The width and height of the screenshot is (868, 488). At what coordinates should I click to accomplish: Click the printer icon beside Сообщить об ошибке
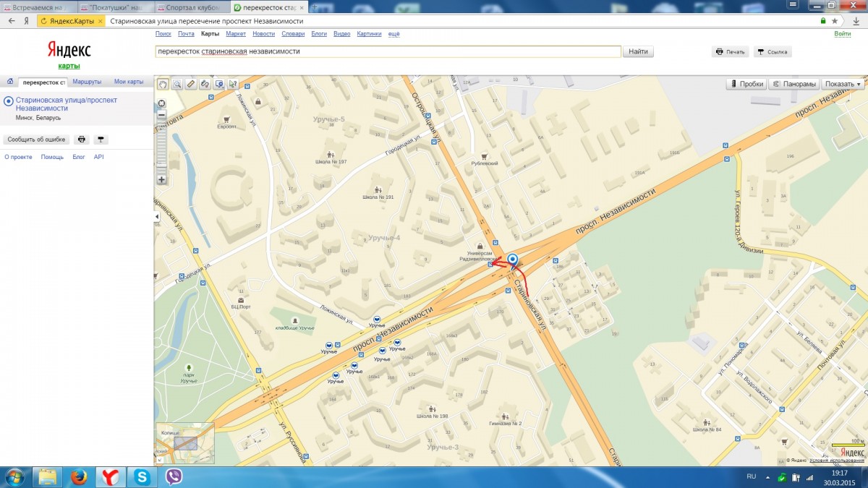tap(82, 140)
